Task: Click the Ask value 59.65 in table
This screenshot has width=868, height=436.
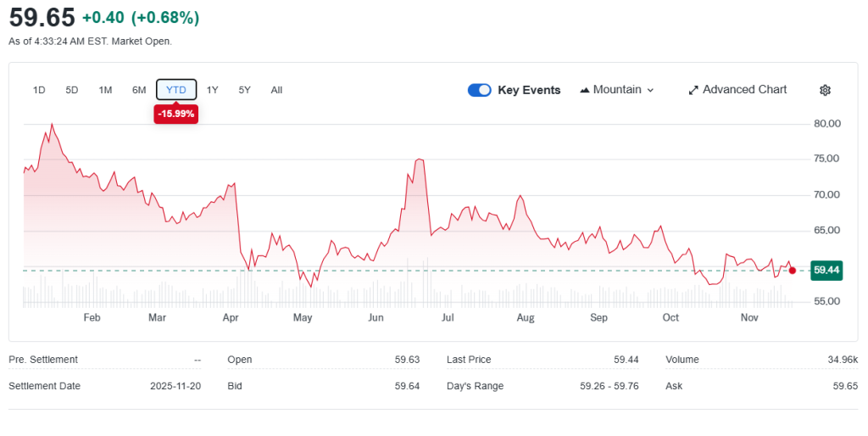Action: pyautogui.click(x=845, y=386)
